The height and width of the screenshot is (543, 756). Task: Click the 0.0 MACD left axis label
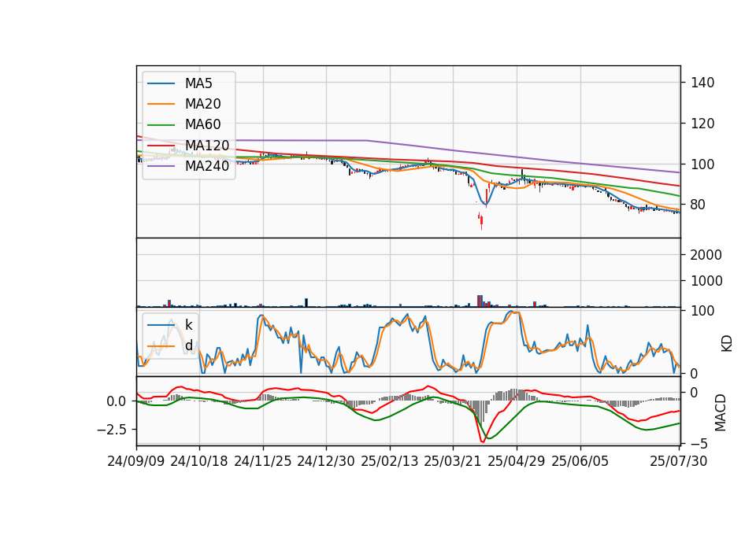(x=117, y=401)
